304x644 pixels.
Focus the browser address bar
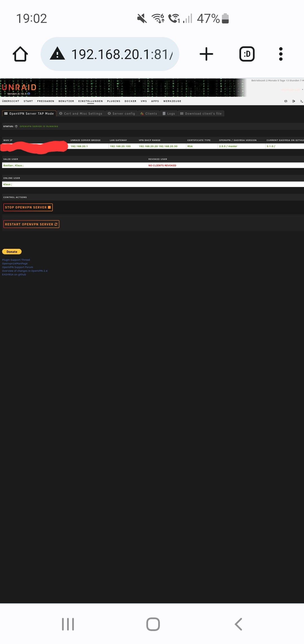coord(110,54)
